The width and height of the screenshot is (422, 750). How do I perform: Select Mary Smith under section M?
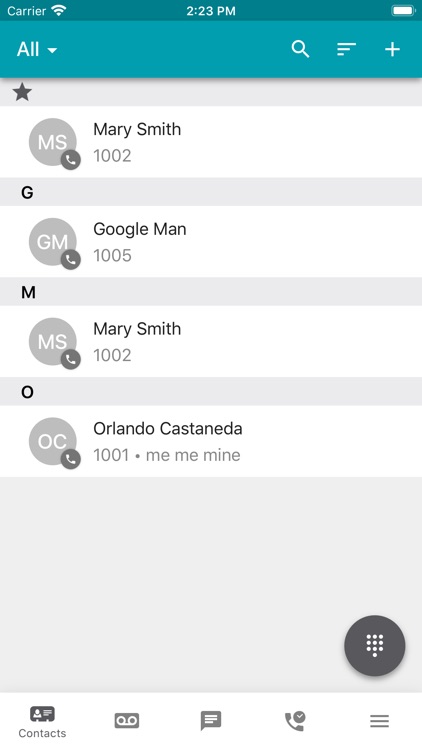(211, 342)
